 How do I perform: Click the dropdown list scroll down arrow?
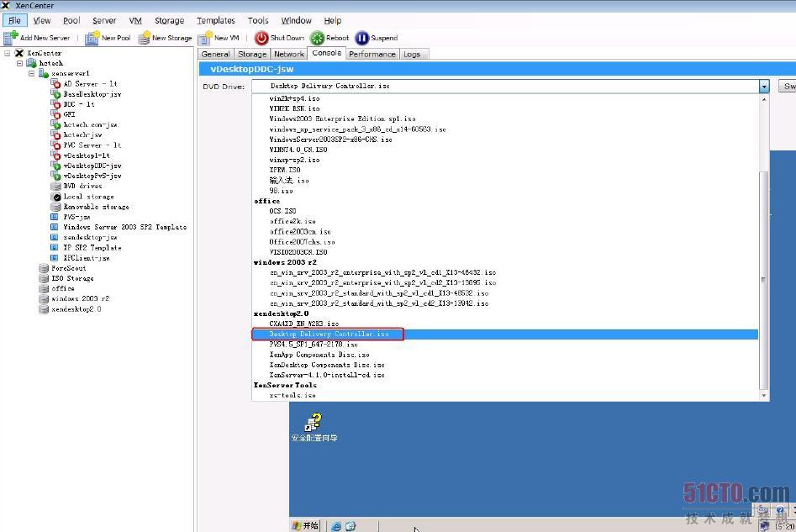(764, 396)
